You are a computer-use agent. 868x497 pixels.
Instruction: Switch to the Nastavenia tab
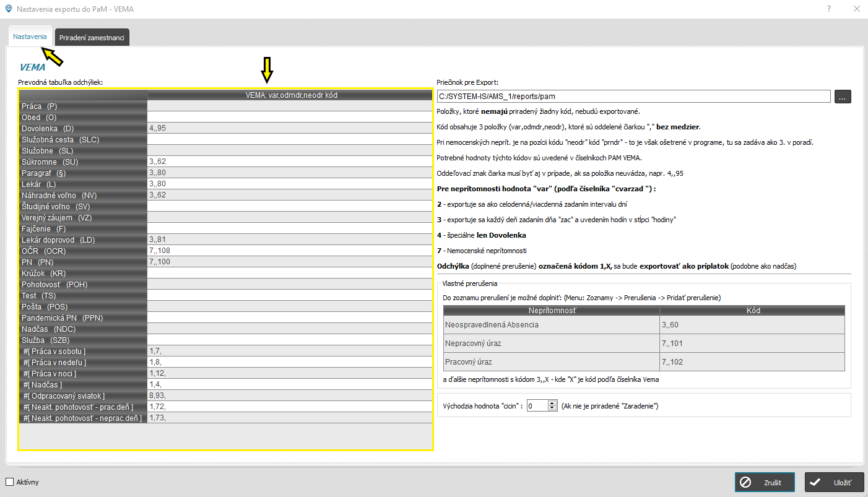point(30,37)
